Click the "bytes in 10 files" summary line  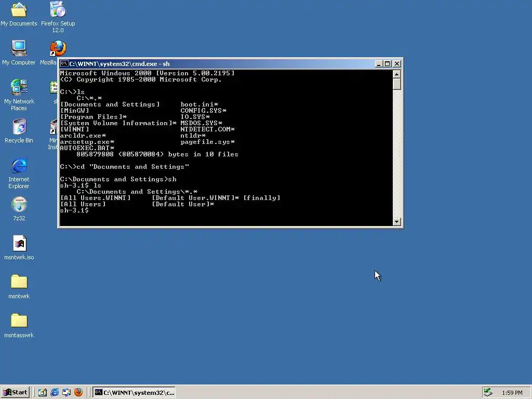coord(157,154)
